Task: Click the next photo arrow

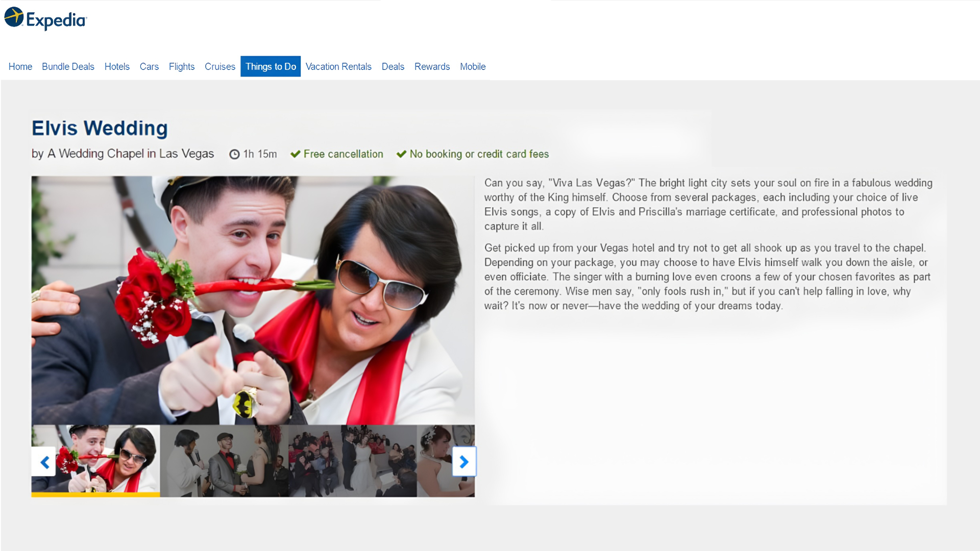Action: pos(464,462)
